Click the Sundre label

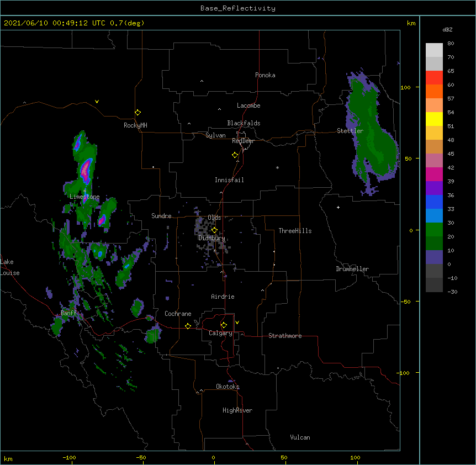pos(161,216)
